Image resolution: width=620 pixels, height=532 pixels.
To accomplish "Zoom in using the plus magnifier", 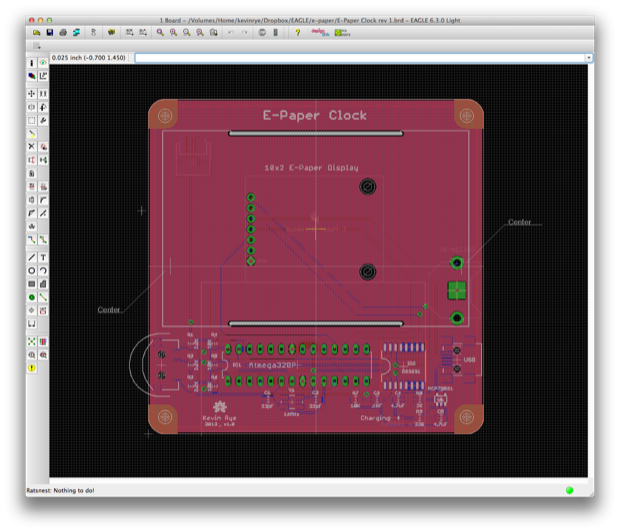I will [173, 32].
